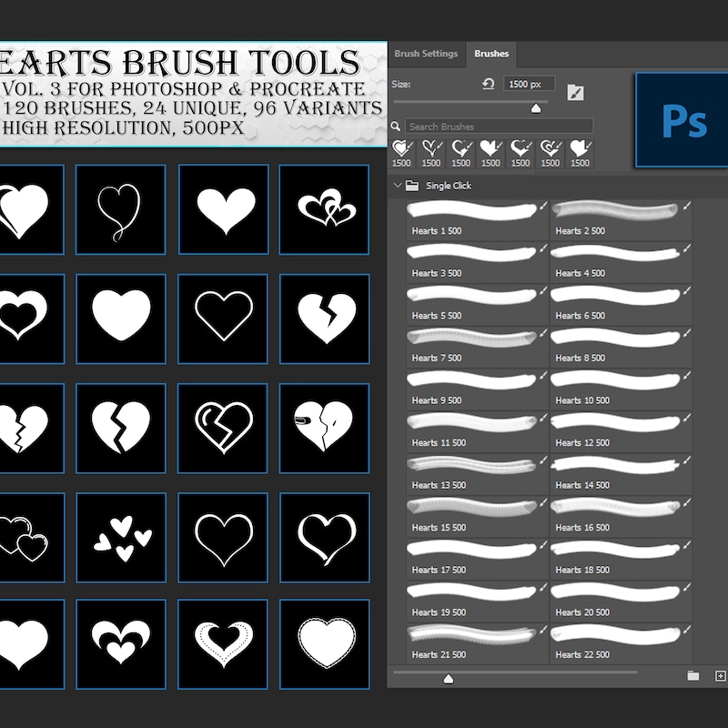Click the New Group folder icon at the bottom

point(691,675)
